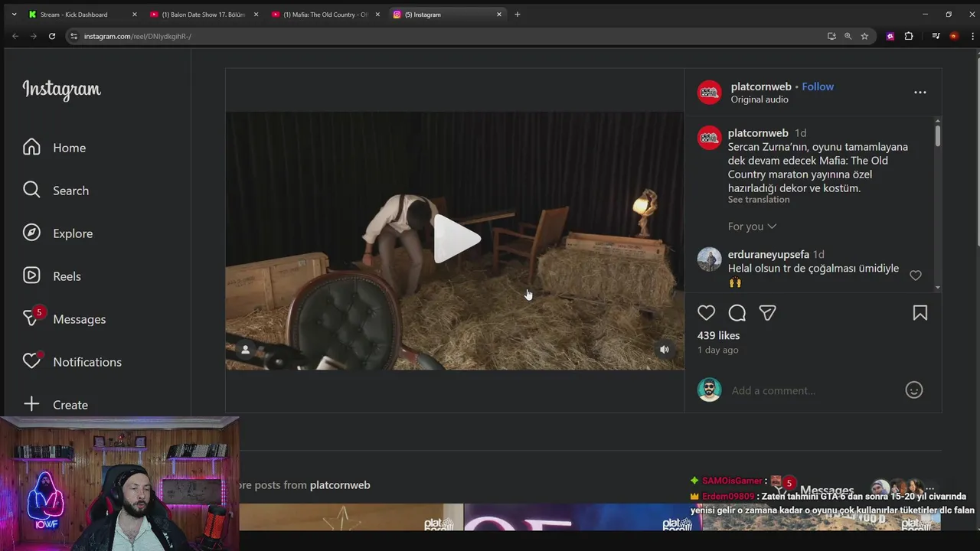Open platcornweb profile name in header

tap(761, 86)
